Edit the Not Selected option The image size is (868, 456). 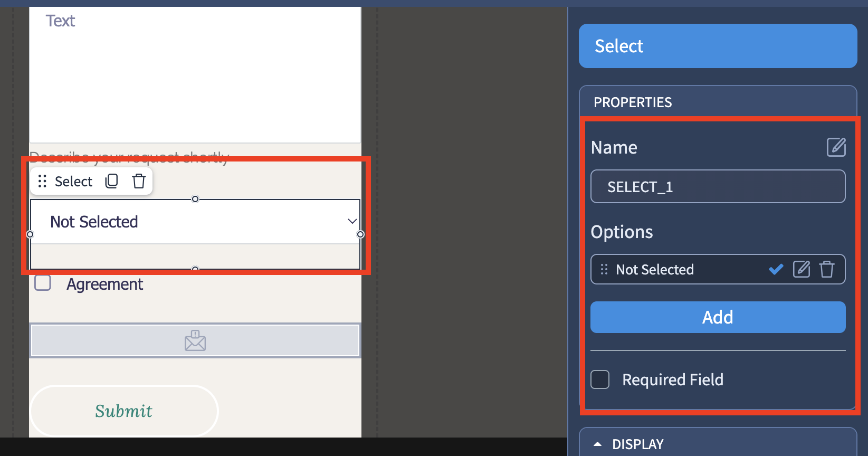801,269
